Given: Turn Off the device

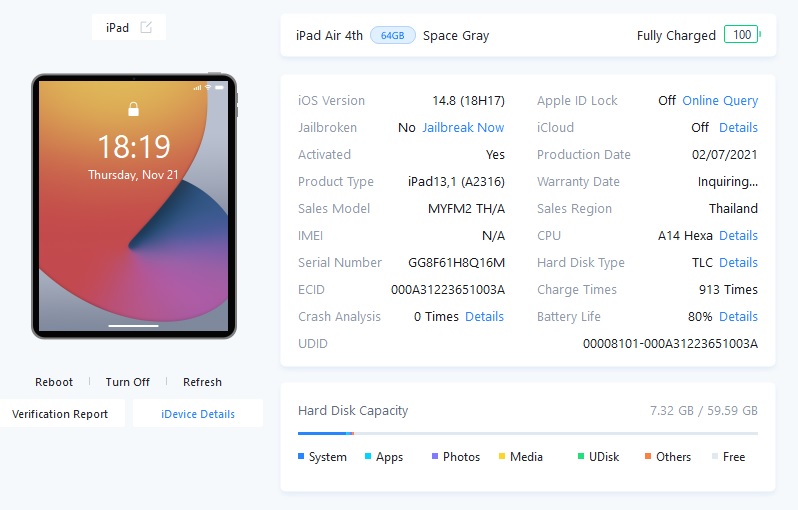Looking at the screenshot, I should (128, 382).
